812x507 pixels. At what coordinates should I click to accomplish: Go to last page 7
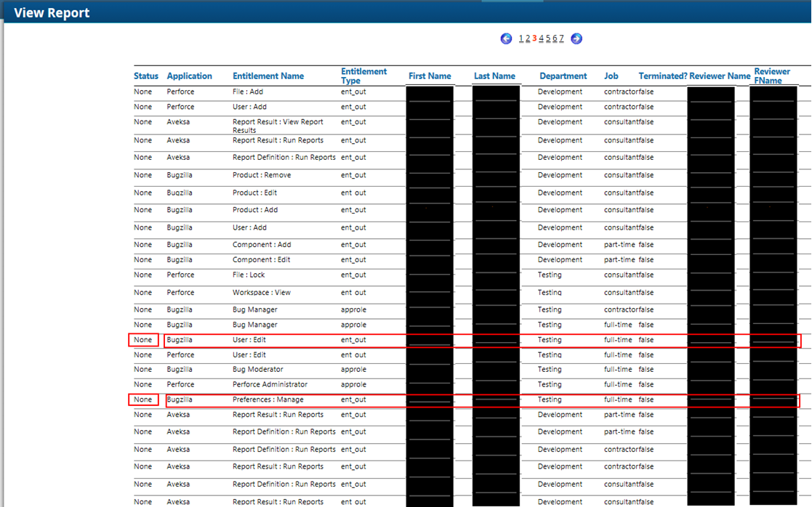(561, 38)
